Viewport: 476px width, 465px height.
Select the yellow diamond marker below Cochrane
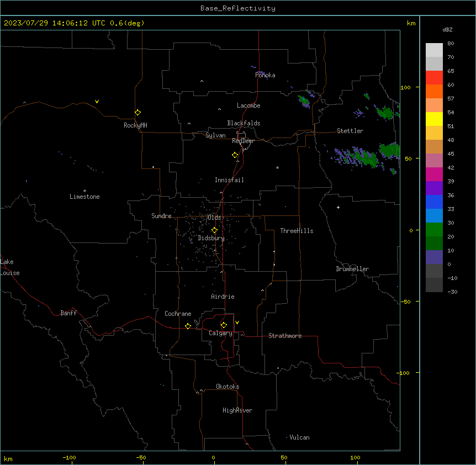188,326
